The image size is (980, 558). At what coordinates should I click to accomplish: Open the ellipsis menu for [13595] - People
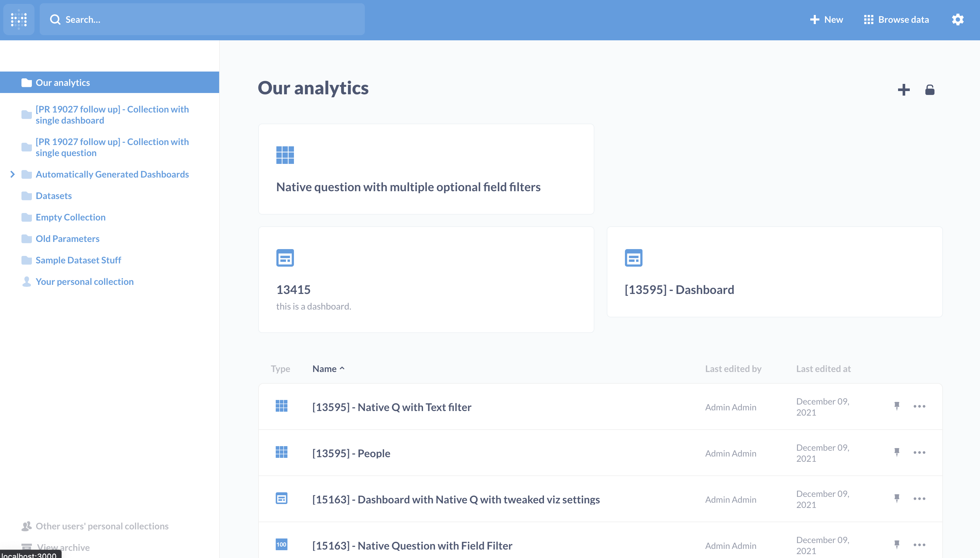[x=920, y=453]
